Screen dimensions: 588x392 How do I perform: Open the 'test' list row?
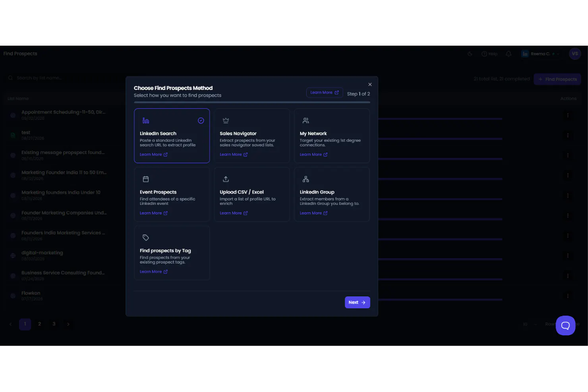(26, 133)
